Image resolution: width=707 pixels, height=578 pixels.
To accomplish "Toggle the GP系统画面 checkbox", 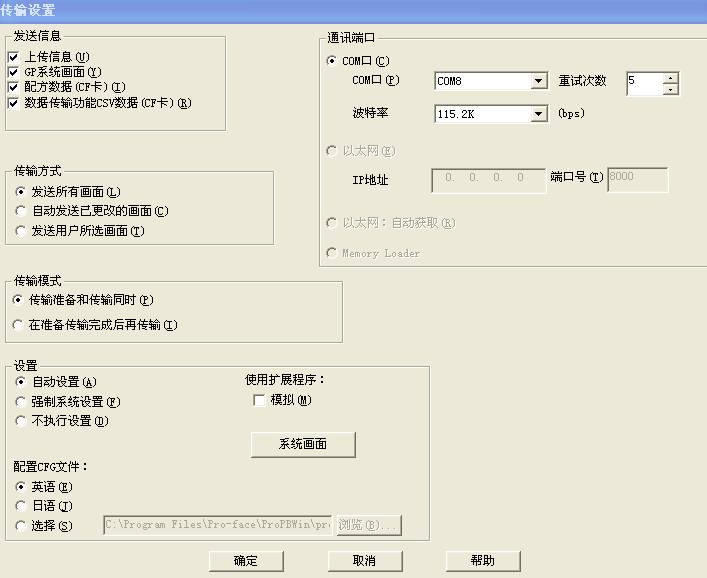I will pos(13,72).
